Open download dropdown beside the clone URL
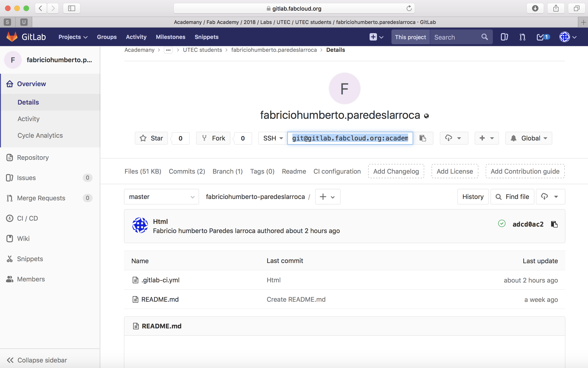This screenshot has width=588, height=368. [454, 138]
